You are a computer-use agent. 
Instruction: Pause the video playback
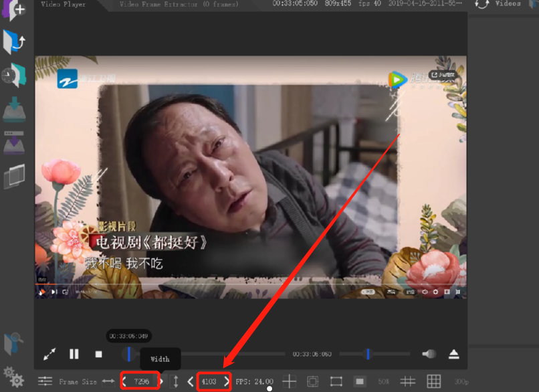74,354
